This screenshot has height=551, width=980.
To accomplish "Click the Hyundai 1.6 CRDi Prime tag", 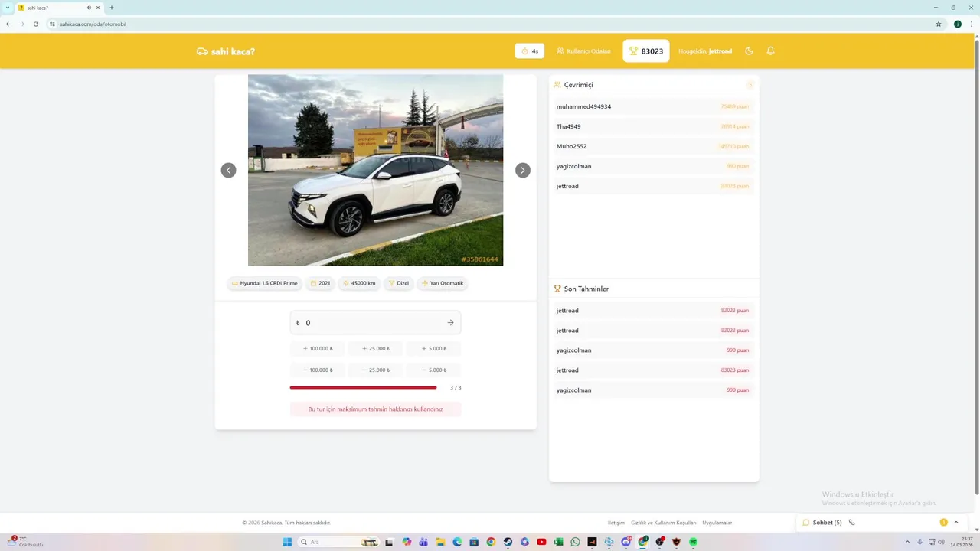I will tap(264, 283).
